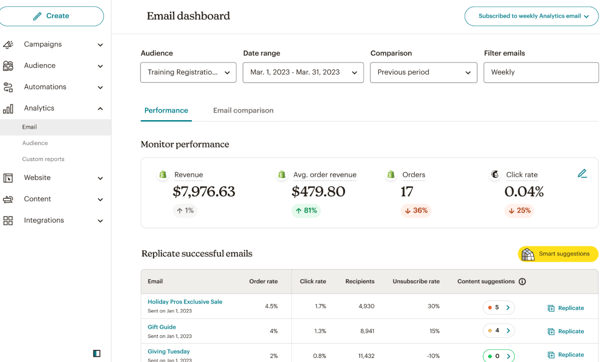Screen dimensions: 600x362
Task: Open the 0 suggestions pill for Giving Tuesday
Action: [499, 356]
